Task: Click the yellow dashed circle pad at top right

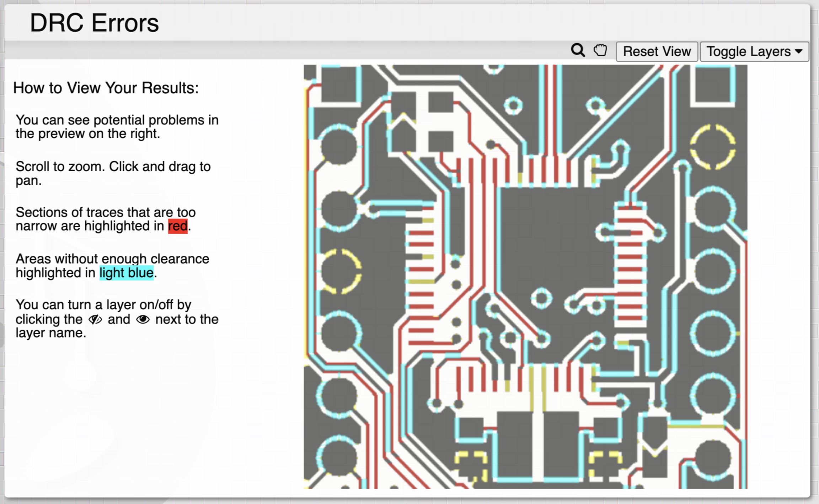Action: [712, 147]
